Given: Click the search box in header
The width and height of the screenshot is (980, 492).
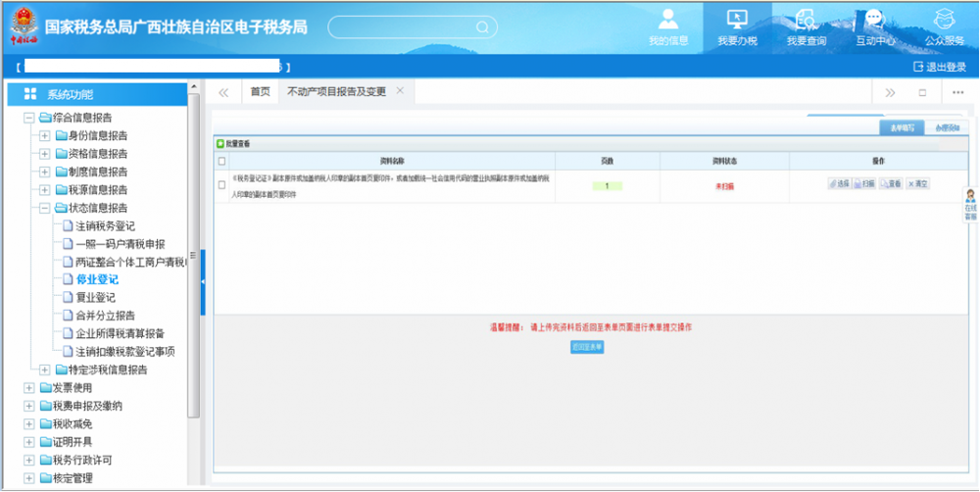Looking at the screenshot, I should [408, 27].
